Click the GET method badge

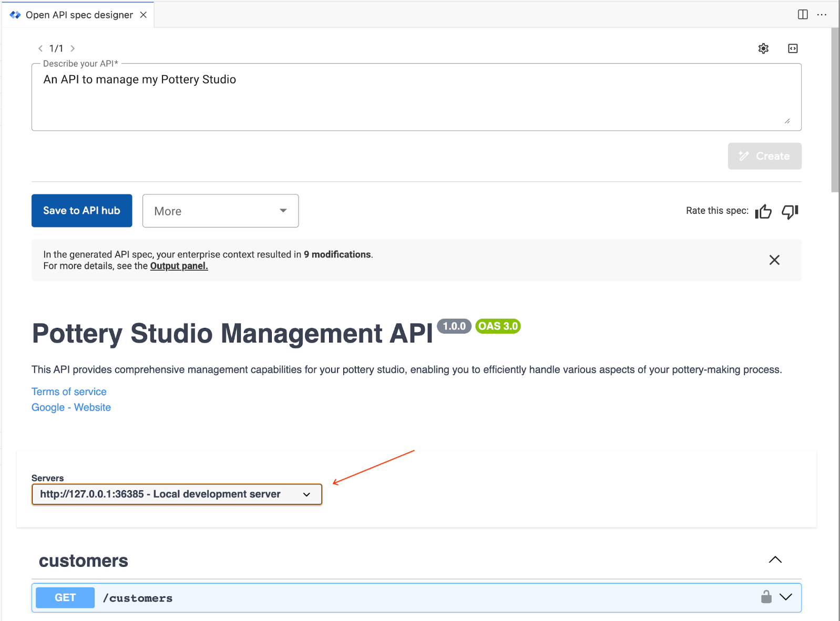point(65,597)
